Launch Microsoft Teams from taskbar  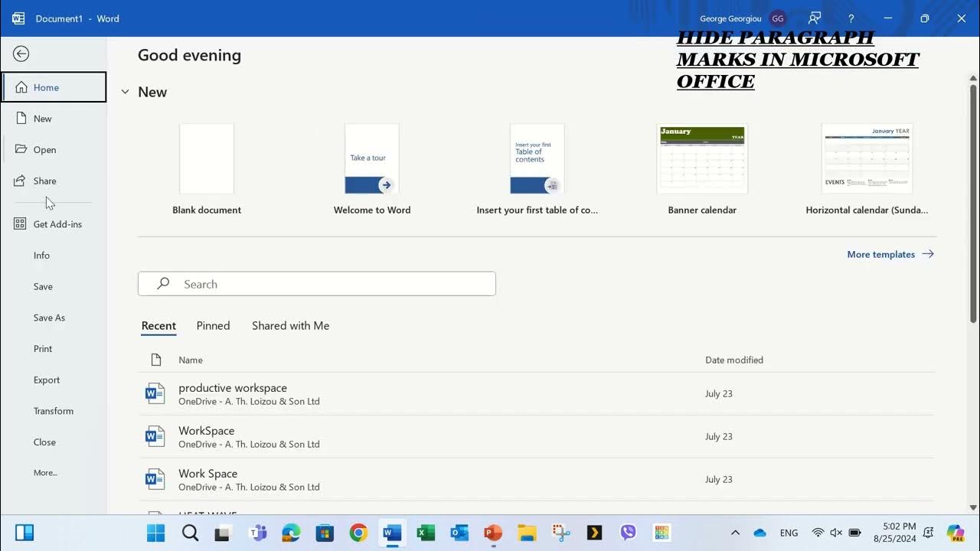258,533
